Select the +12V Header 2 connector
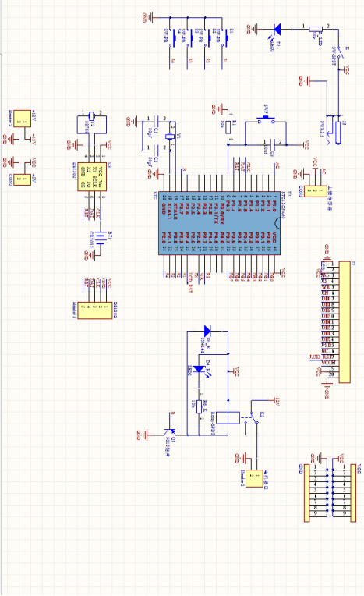The height and width of the screenshot is (596, 364). click(22, 119)
